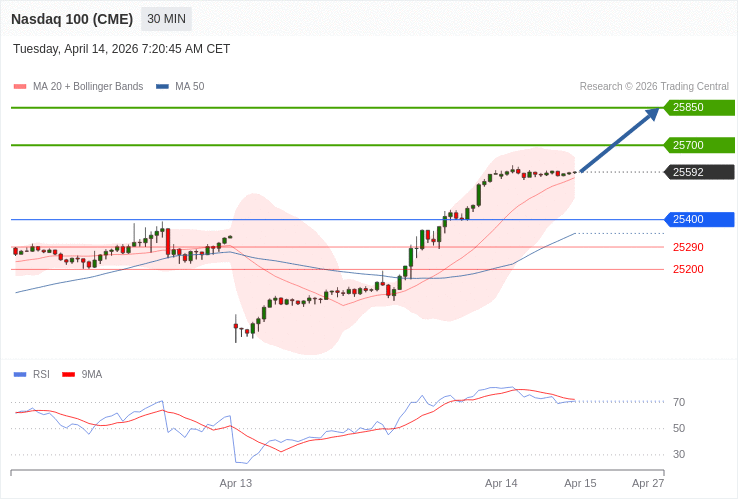This screenshot has width=738, height=500.
Task: Click the Apr 13 date axis label
Action: 236,484
